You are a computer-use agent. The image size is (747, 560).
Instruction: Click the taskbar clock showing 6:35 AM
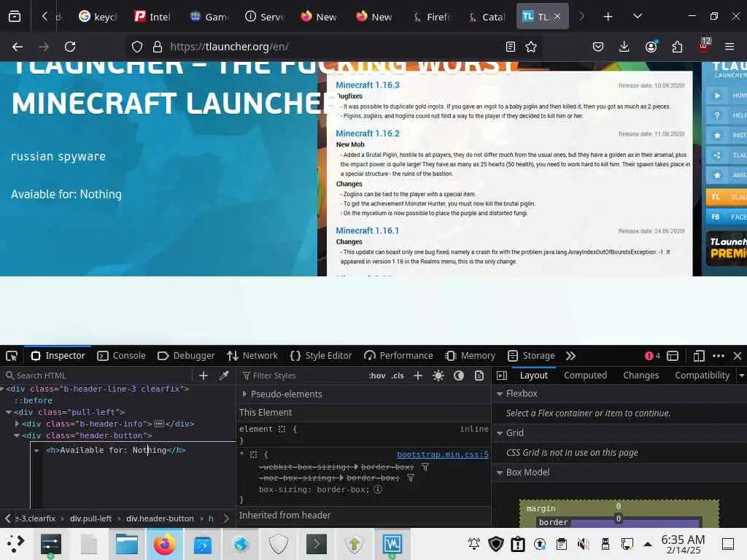pyautogui.click(x=683, y=544)
